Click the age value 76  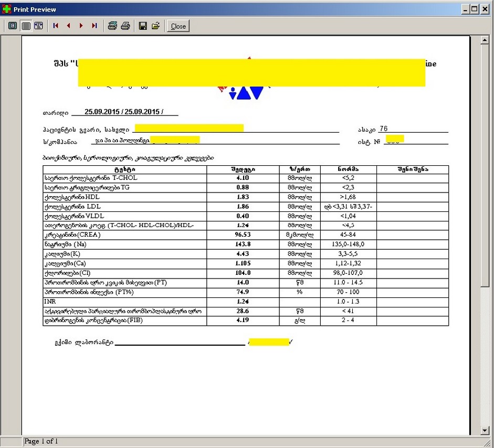tap(383, 129)
